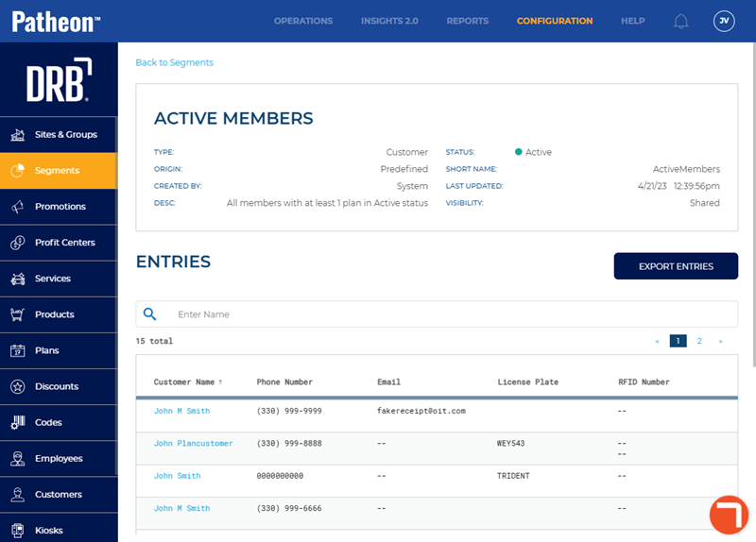The height and width of the screenshot is (542, 756).
Task: Open the notifications bell
Action: (x=680, y=21)
